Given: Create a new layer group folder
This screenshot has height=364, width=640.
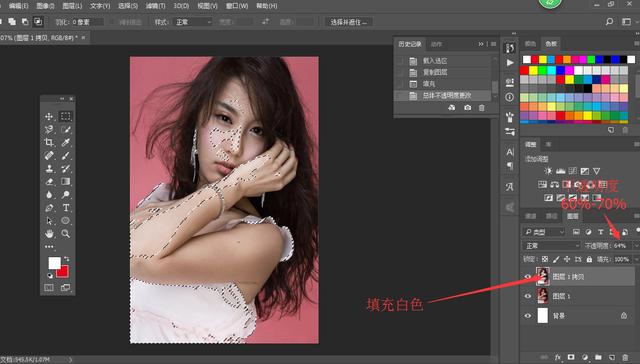Looking at the screenshot, I should click(x=598, y=357).
